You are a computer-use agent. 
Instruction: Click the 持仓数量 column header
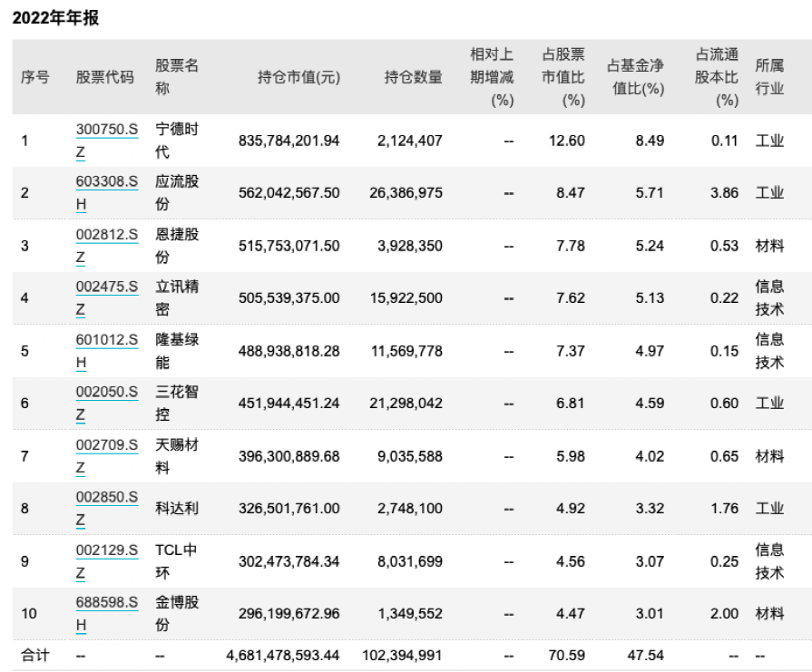pos(413,77)
